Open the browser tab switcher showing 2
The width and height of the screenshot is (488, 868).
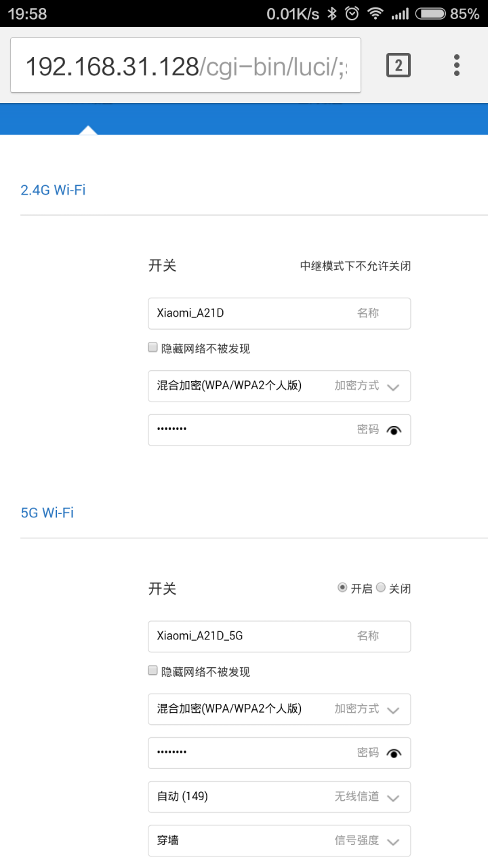tap(399, 65)
